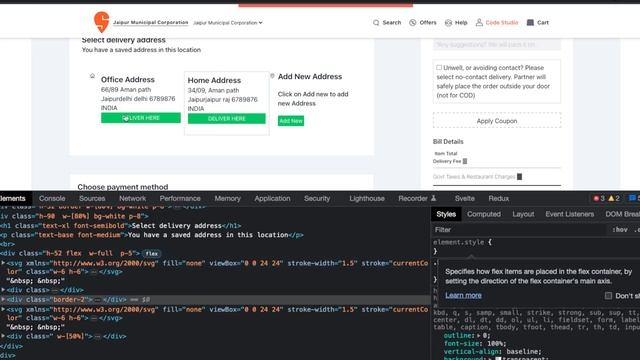
Task: Select the h1 Select delivery address node
Action: (x=120, y=226)
